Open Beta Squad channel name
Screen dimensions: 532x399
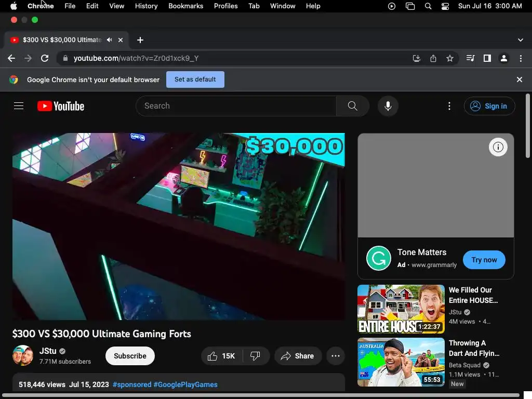[464, 365]
